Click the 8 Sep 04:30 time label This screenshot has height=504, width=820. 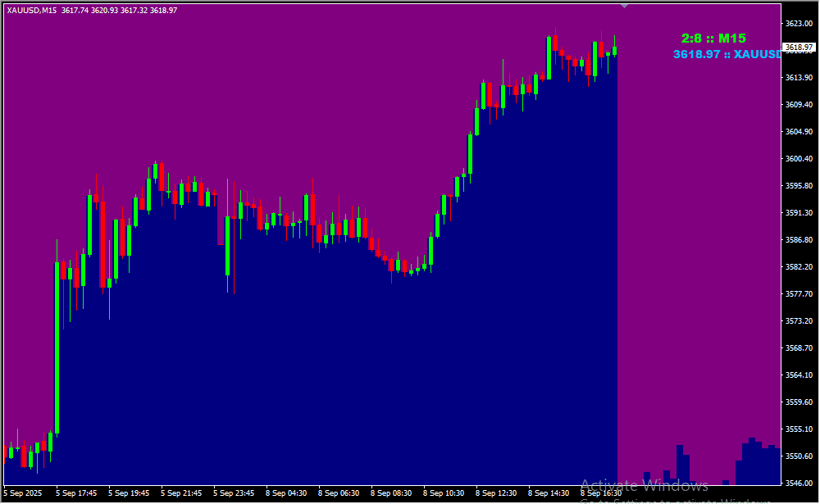coord(286,493)
